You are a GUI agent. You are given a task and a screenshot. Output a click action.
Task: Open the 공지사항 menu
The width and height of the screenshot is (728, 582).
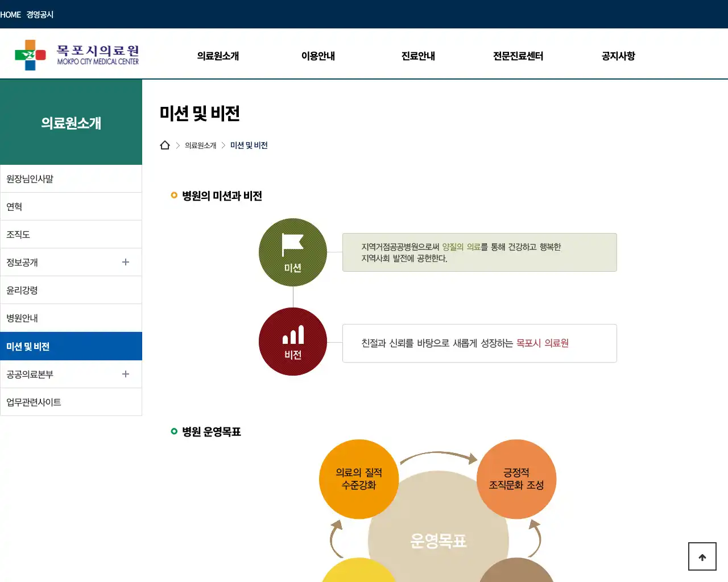tap(618, 56)
